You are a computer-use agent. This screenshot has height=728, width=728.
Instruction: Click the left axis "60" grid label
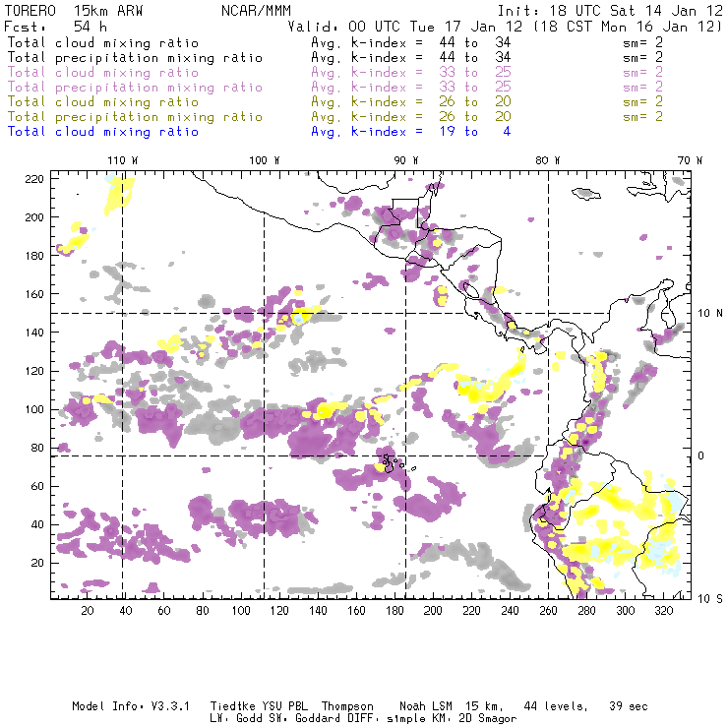(x=38, y=487)
